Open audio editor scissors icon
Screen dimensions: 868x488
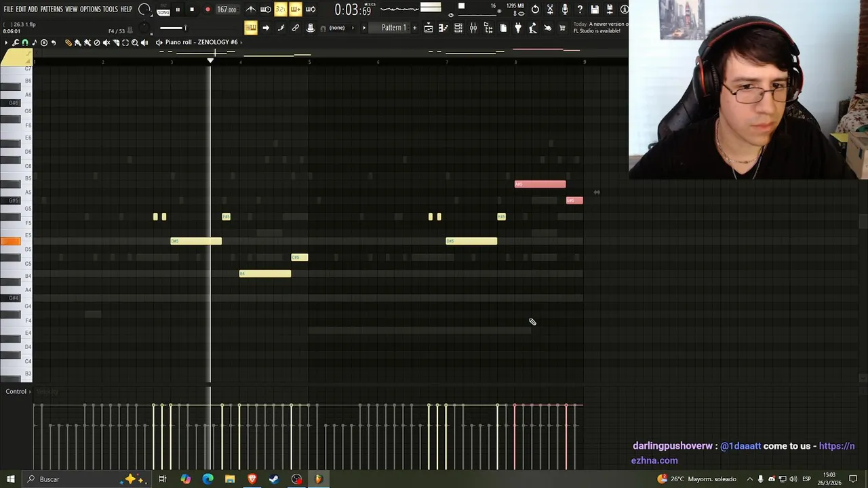tap(550, 9)
